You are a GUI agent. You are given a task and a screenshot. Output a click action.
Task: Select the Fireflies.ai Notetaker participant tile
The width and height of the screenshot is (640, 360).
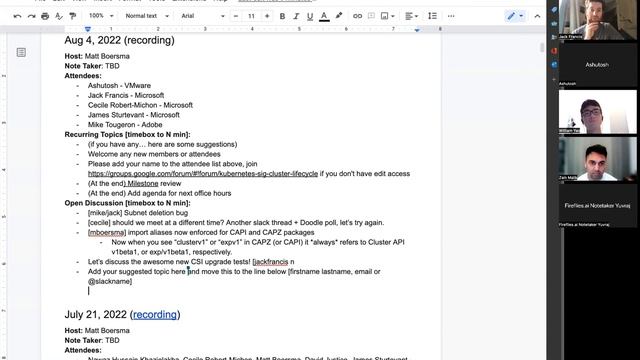(x=597, y=205)
